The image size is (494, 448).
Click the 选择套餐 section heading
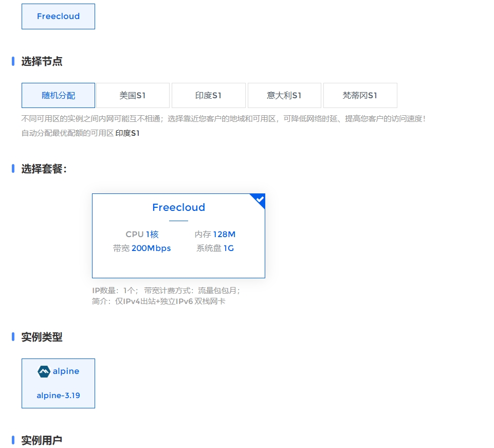44,169
